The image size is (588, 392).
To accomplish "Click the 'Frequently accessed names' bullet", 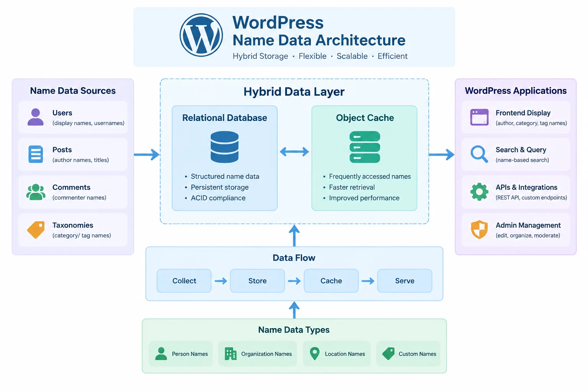I will (370, 176).
